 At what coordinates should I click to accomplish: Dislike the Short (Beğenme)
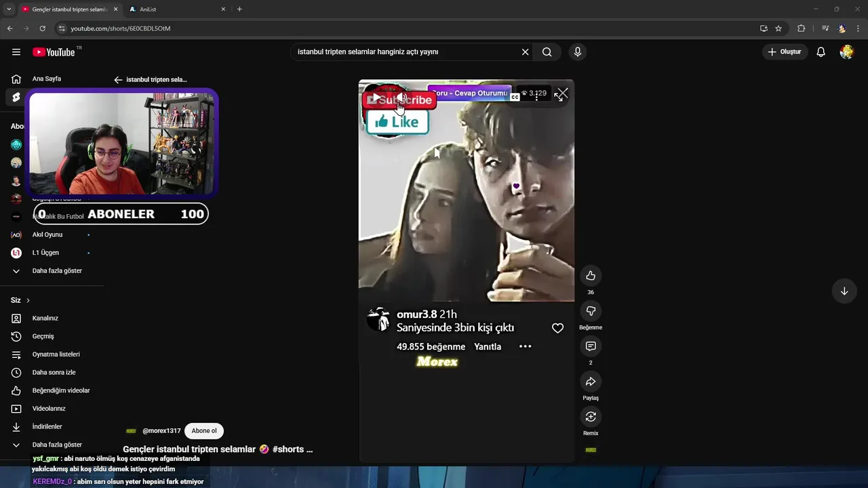(591, 311)
